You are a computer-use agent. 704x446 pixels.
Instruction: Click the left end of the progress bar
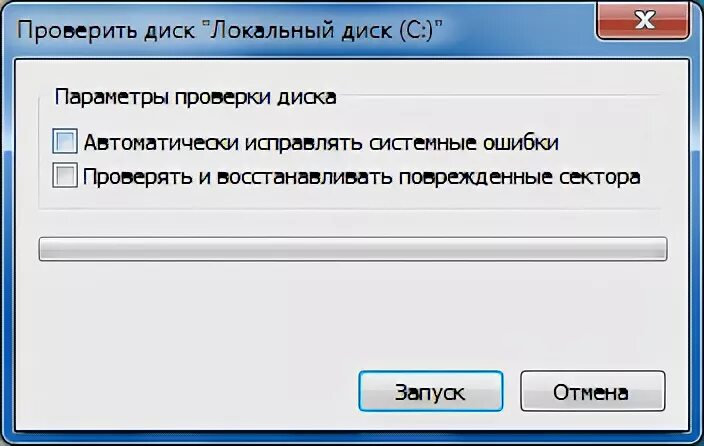coord(49,249)
